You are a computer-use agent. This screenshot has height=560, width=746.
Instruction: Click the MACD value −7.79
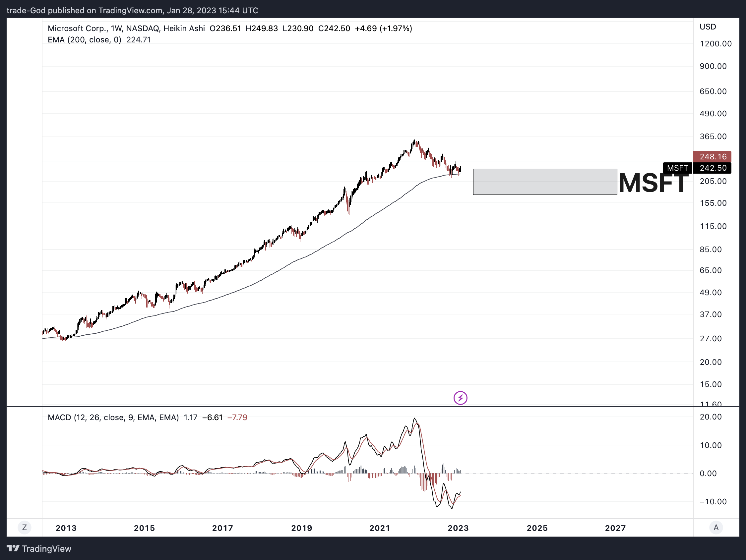click(x=237, y=418)
